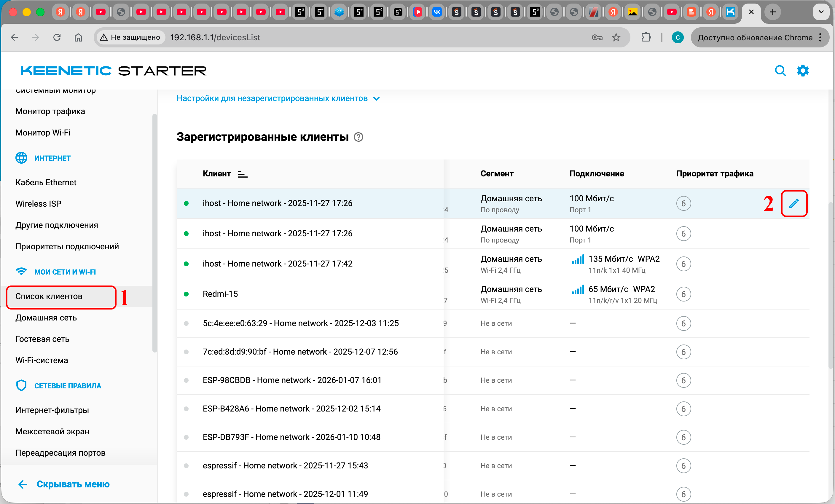Open Chrome's three-dot menu

[820, 37]
